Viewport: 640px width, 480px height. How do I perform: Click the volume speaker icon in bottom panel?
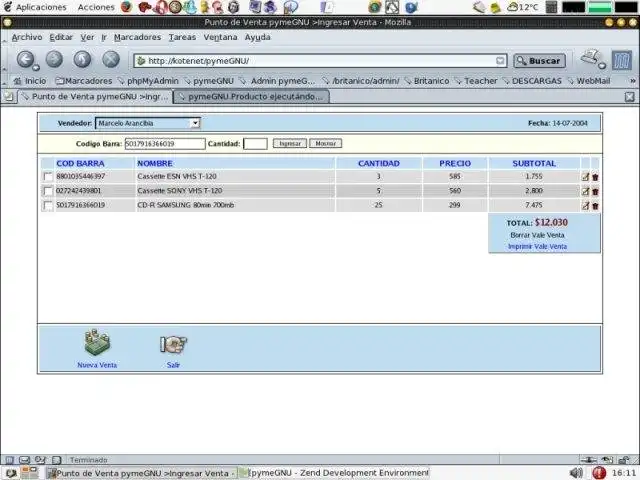(576, 473)
